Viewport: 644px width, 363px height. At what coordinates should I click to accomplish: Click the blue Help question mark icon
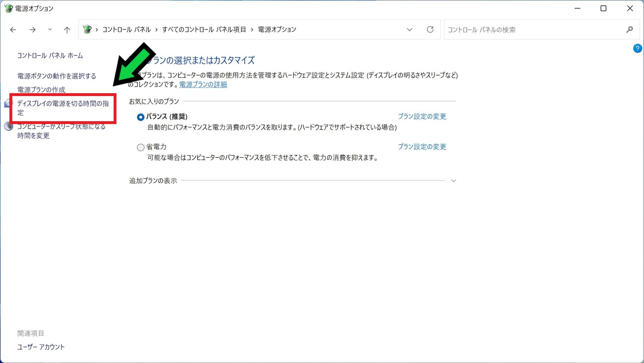(637, 48)
